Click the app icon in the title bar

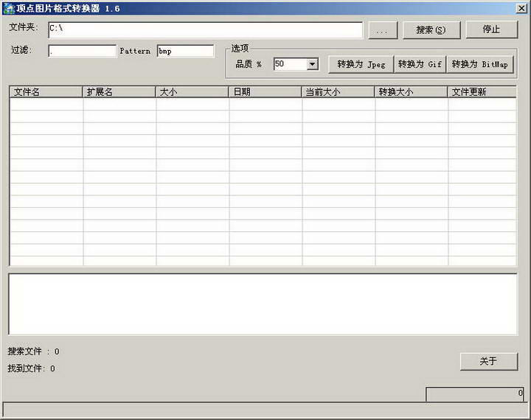tap(8, 8)
